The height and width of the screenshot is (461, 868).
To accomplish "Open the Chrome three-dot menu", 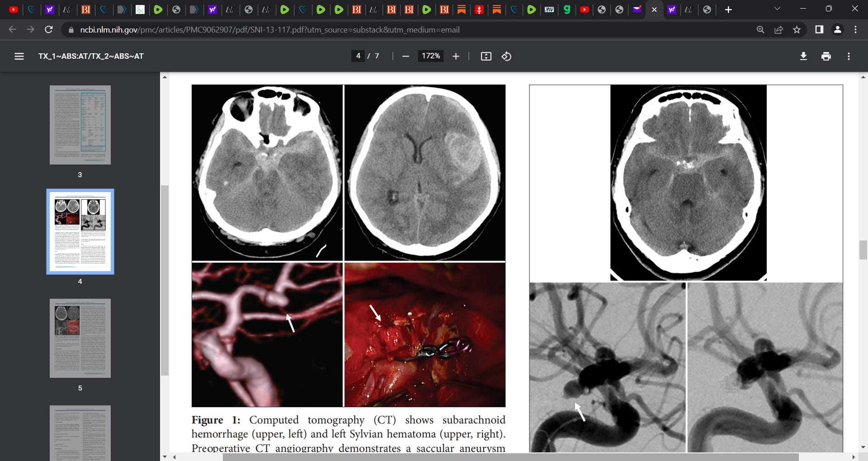I will 855,29.
